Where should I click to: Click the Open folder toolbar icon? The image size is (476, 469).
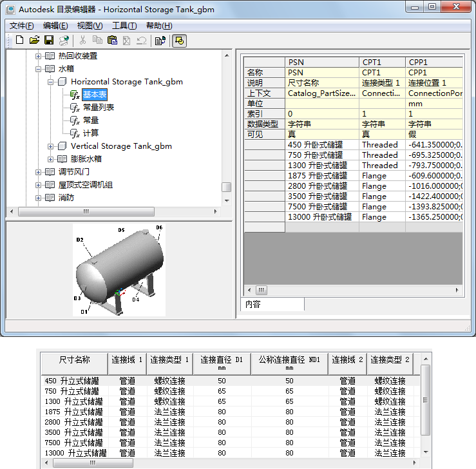pyautogui.click(x=34, y=40)
